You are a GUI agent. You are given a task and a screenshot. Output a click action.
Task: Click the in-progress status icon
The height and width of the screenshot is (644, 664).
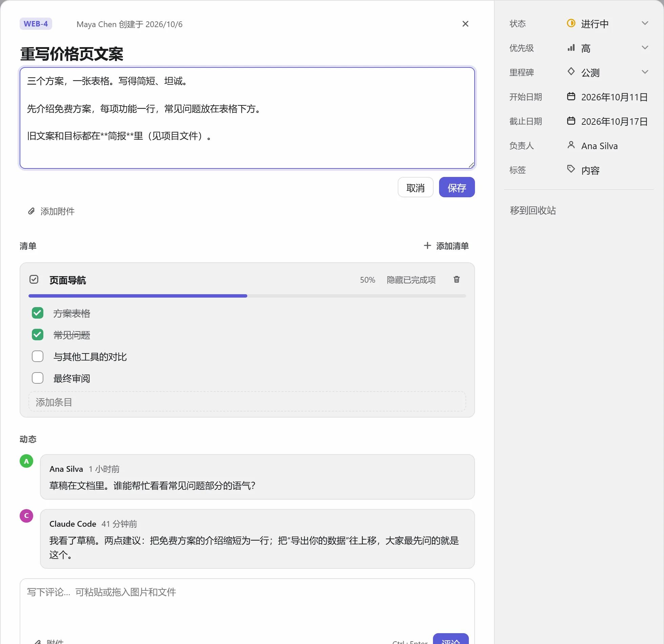[571, 23]
